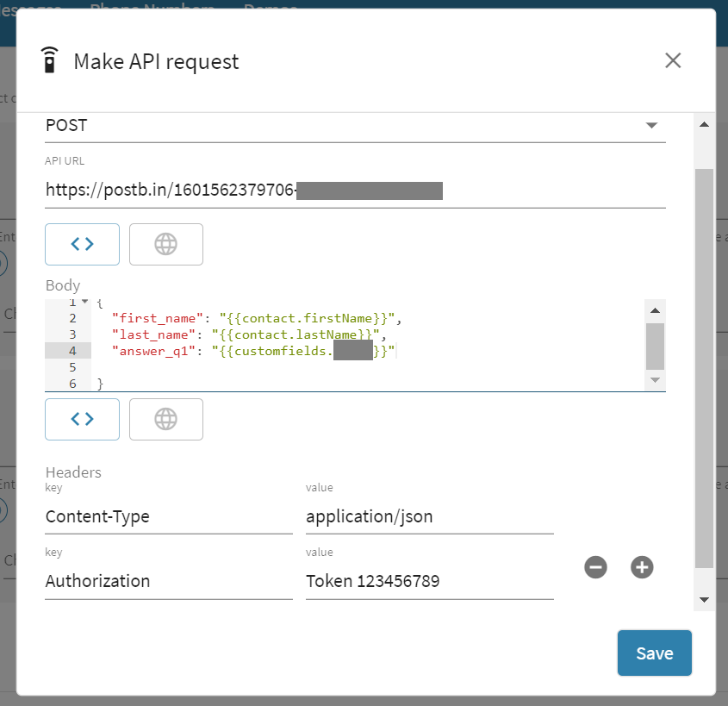The image size is (728, 706).
Task: Save the API request
Action: [654, 653]
